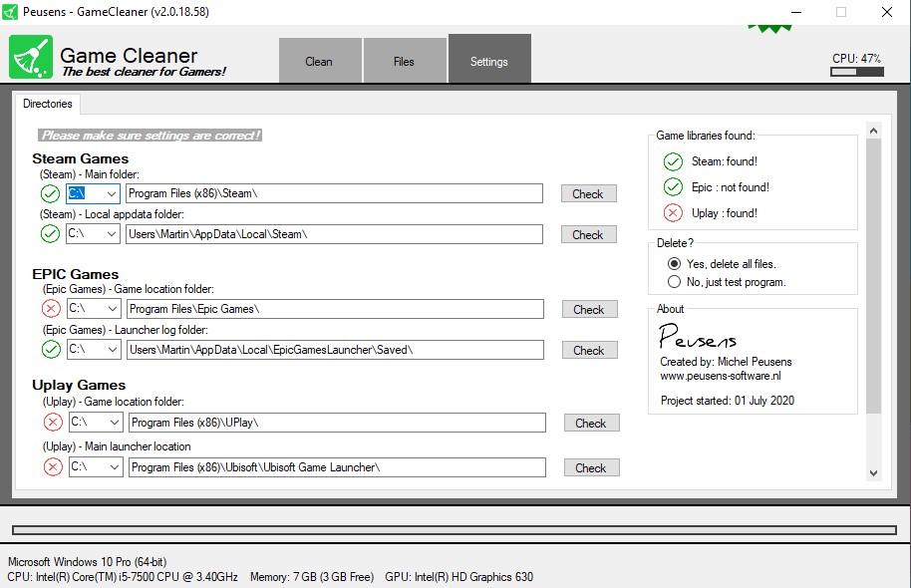Click the red X icon for Epic Game location folder
This screenshot has width=911, height=588.
pos(51,309)
